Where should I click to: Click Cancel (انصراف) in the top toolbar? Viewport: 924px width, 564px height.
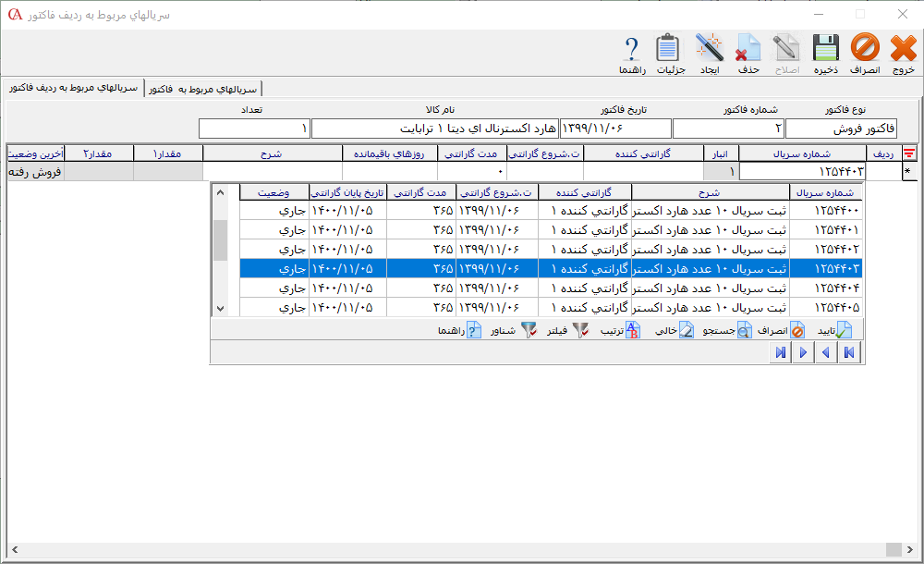click(x=865, y=53)
